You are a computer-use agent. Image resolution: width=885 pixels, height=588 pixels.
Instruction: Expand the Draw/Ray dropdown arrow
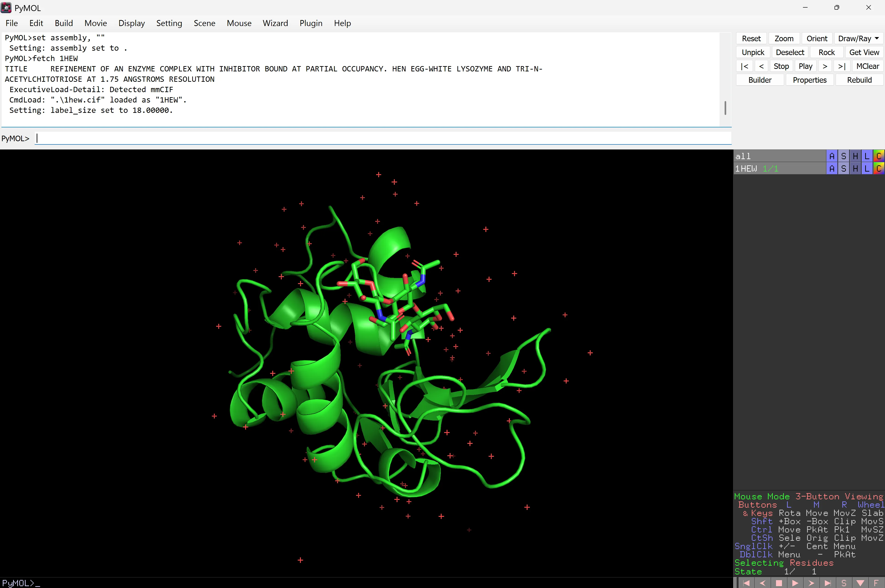point(877,38)
